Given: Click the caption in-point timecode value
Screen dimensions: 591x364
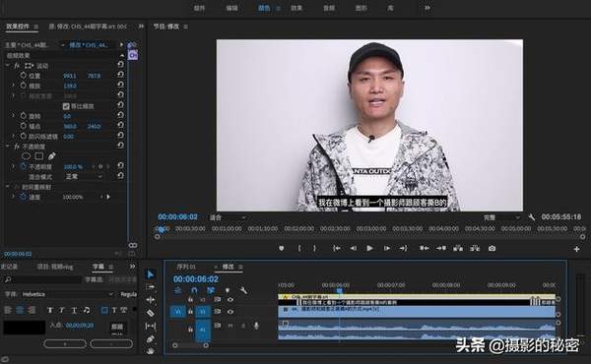Looking at the screenshot, I should click(80, 325).
